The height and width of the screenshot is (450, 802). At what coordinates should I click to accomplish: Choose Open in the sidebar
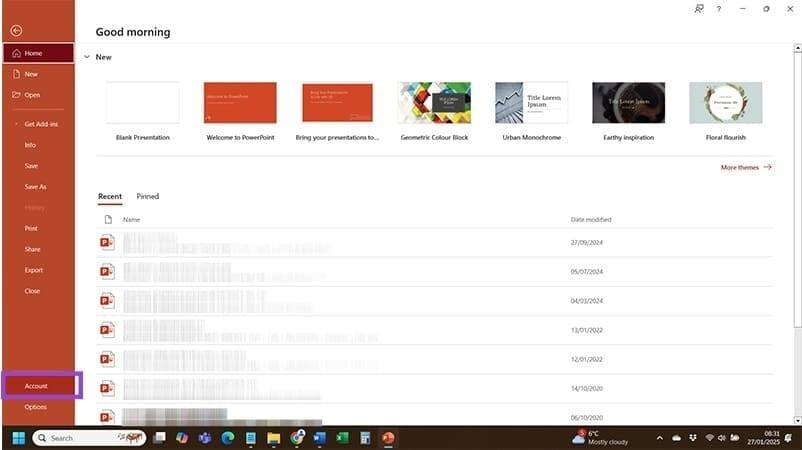(x=38, y=95)
